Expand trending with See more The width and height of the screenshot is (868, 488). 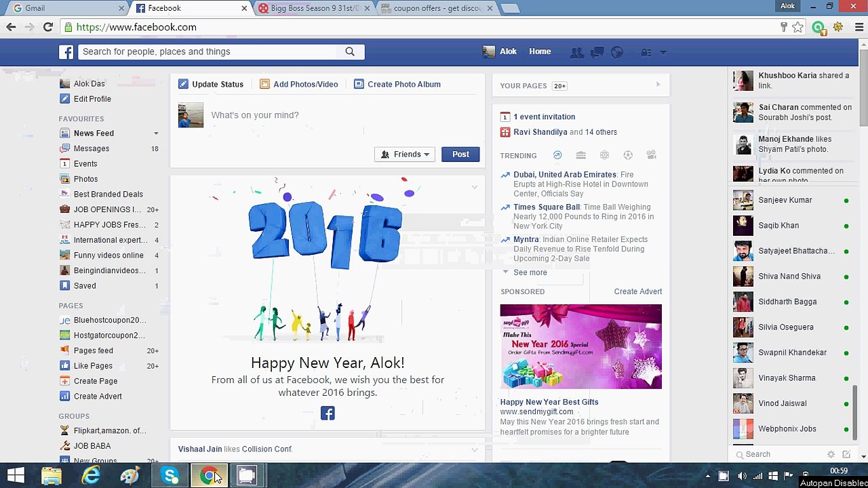tap(530, 272)
